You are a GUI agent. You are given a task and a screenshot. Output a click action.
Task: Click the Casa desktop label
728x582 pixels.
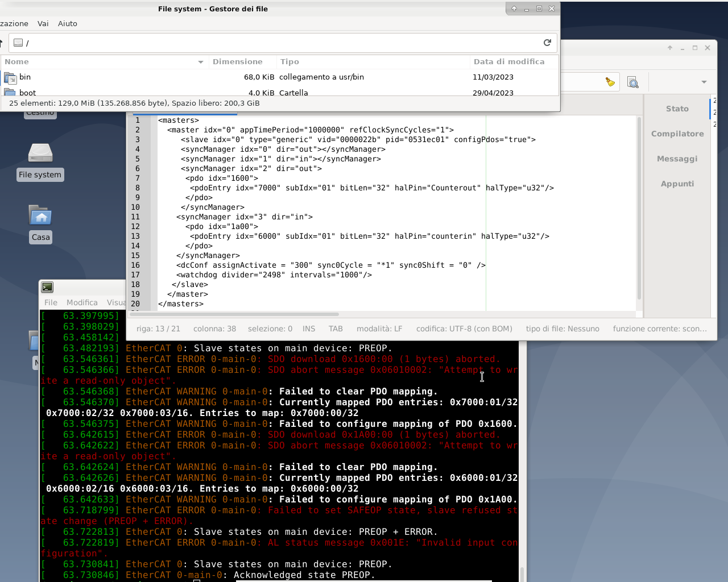coord(40,237)
